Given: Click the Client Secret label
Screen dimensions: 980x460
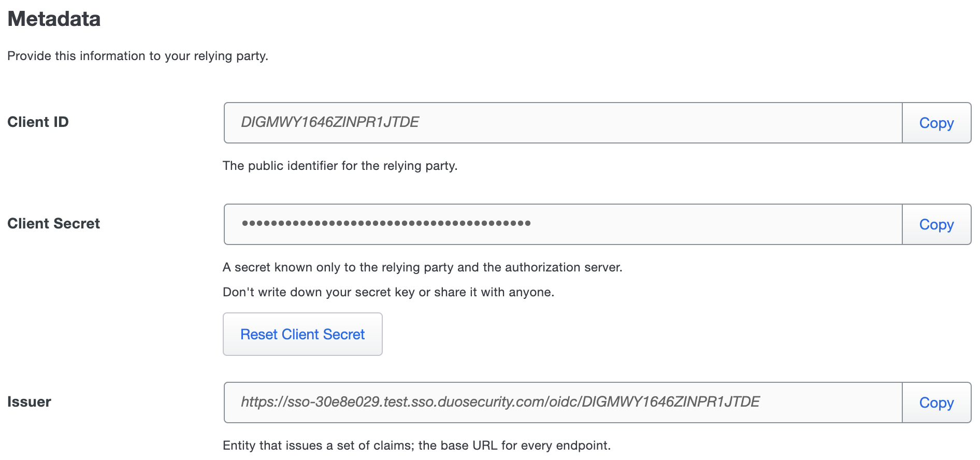Looking at the screenshot, I should pos(53,224).
